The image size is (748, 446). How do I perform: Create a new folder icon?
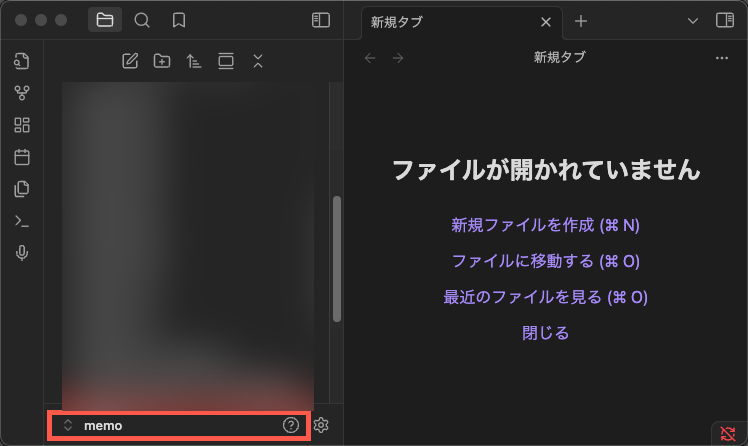point(162,61)
